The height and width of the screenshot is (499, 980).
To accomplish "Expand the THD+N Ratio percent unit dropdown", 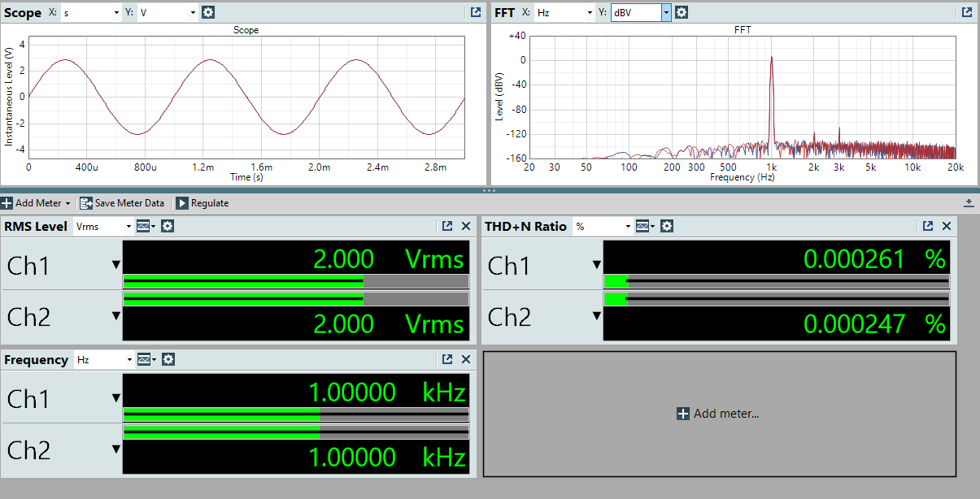I will 603,227.
